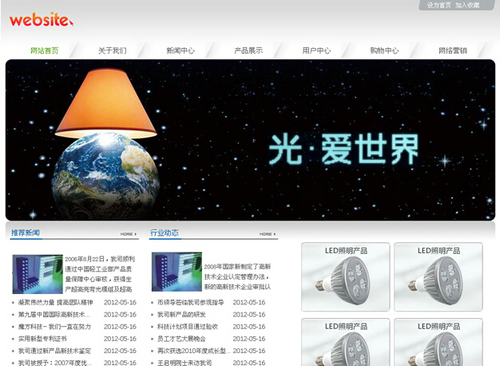Click the top-right LED照明产品 bulb image
The height and width of the screenshot is (366, 500).
(x=438, y=277)
